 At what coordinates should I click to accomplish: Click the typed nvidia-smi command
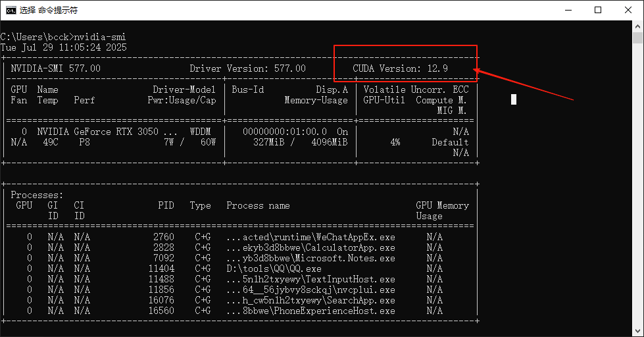click(99, 37)
